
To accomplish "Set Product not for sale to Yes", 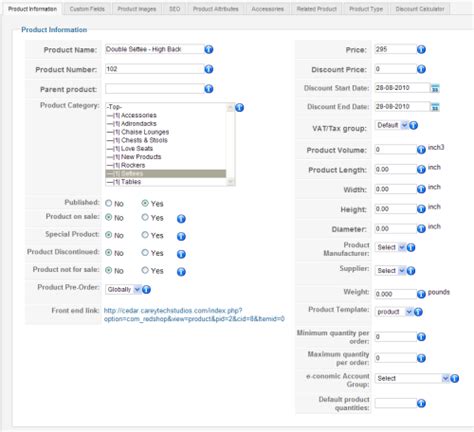I will pos(145,270).
